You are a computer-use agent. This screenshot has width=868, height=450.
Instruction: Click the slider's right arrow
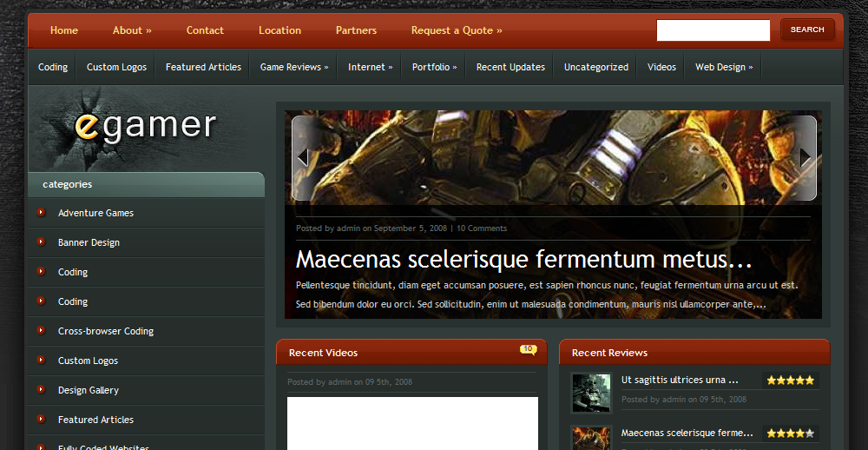tap(806, 157)
